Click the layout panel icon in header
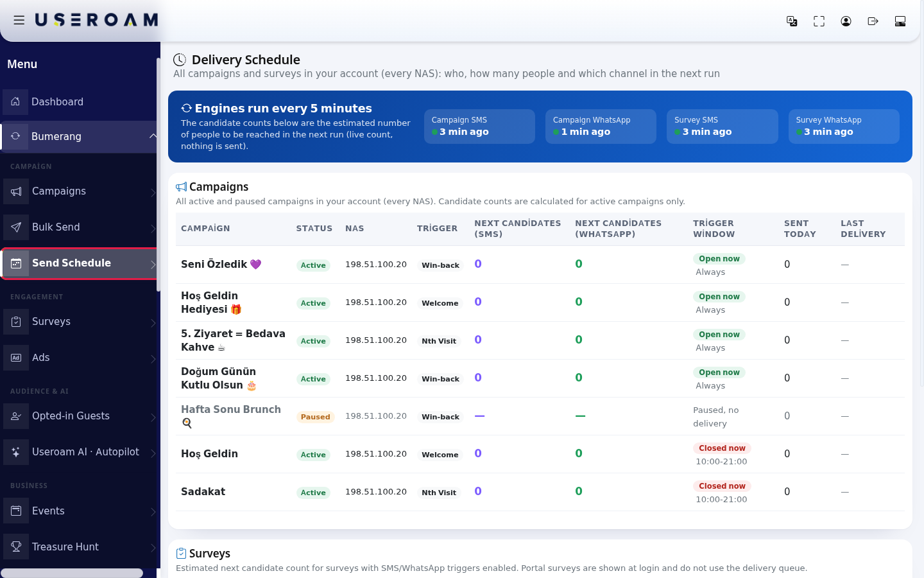 tap(900, 21)
